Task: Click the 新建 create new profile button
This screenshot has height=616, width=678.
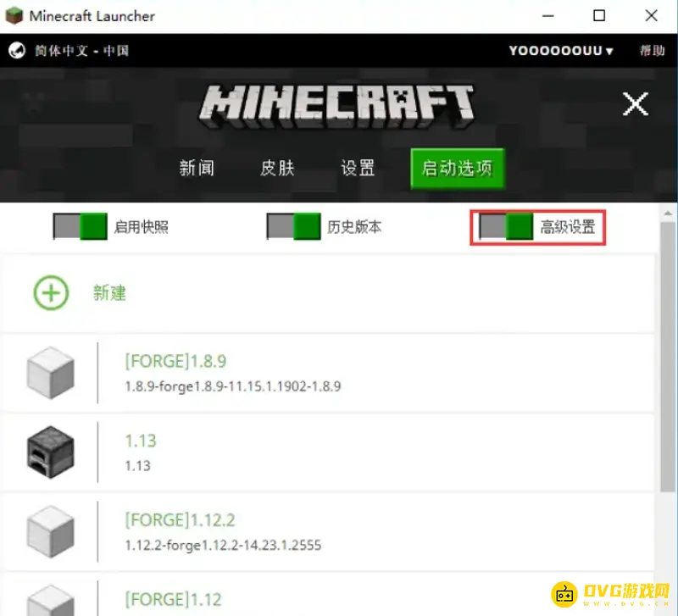Action: click(109, 293)
